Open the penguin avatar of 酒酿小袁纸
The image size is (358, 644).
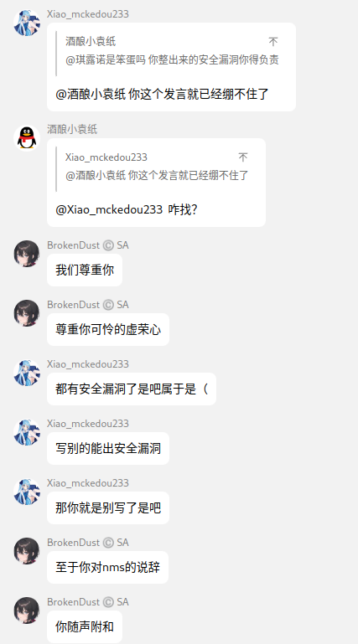click(x=27, y=138)
